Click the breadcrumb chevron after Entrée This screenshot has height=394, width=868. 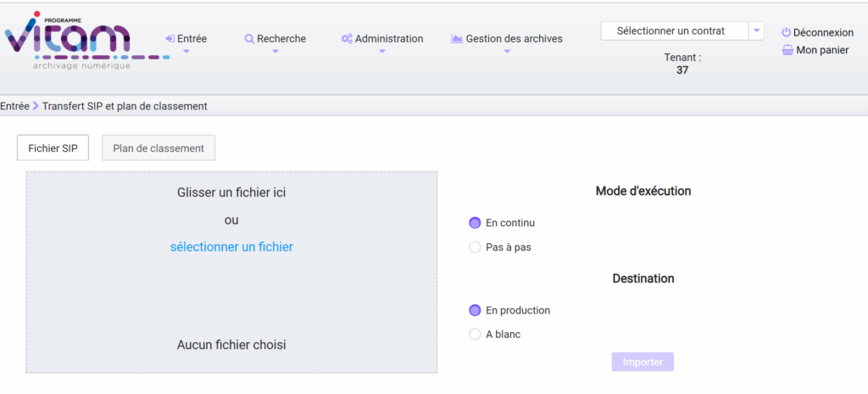(36, 106)
